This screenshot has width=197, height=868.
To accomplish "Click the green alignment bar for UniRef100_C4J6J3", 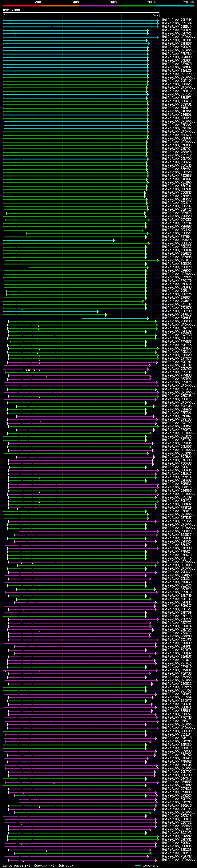I will 55,315.
